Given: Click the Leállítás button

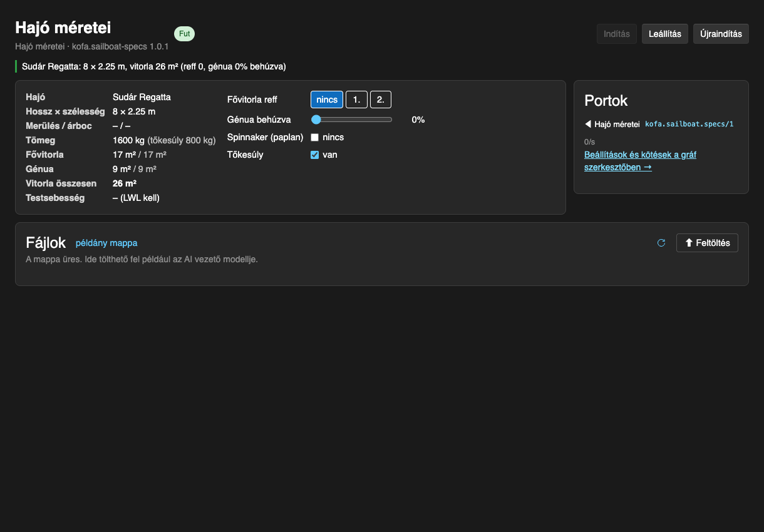Looking at the screenshot, I should [665, 34].
